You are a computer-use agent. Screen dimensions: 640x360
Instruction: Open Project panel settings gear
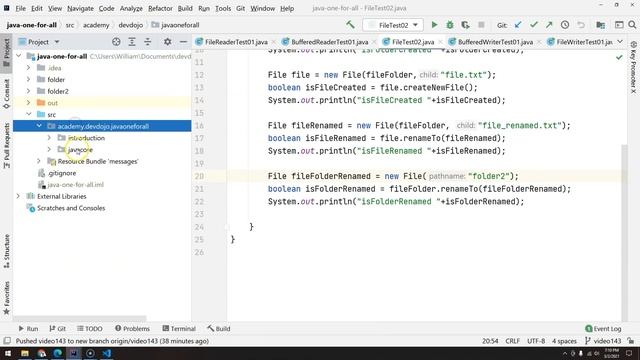click(x=167, y=42)
